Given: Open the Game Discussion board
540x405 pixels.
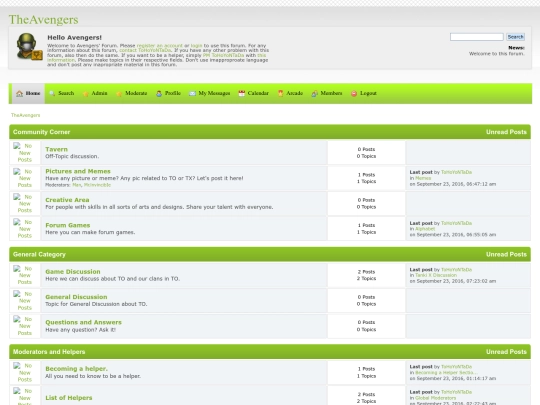Looking at the screenshot, I should point(73,271).
